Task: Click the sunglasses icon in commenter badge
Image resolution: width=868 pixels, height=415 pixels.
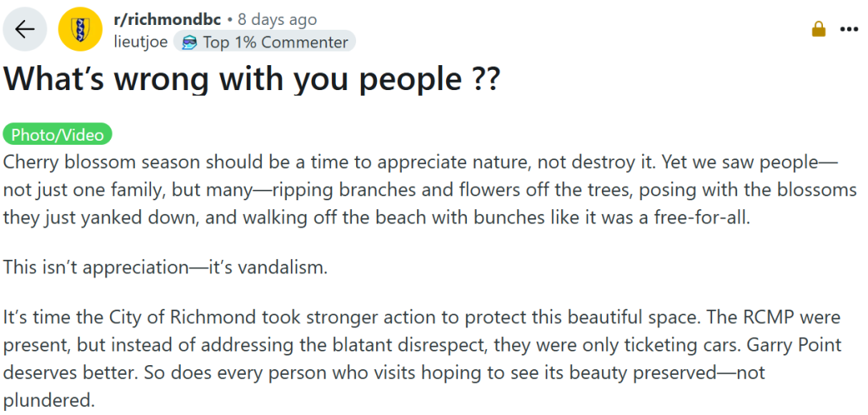Action: coord(190,42)
